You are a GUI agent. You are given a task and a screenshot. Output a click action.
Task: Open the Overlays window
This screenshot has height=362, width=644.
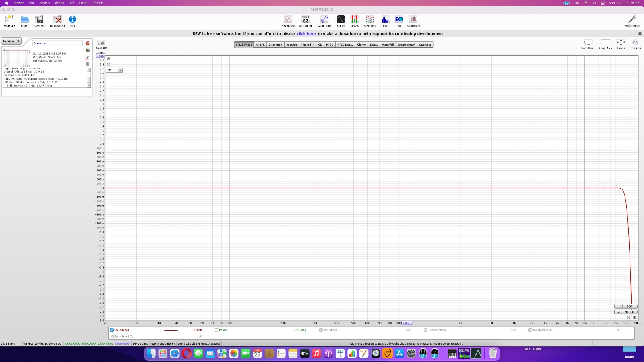click(370, 21)
